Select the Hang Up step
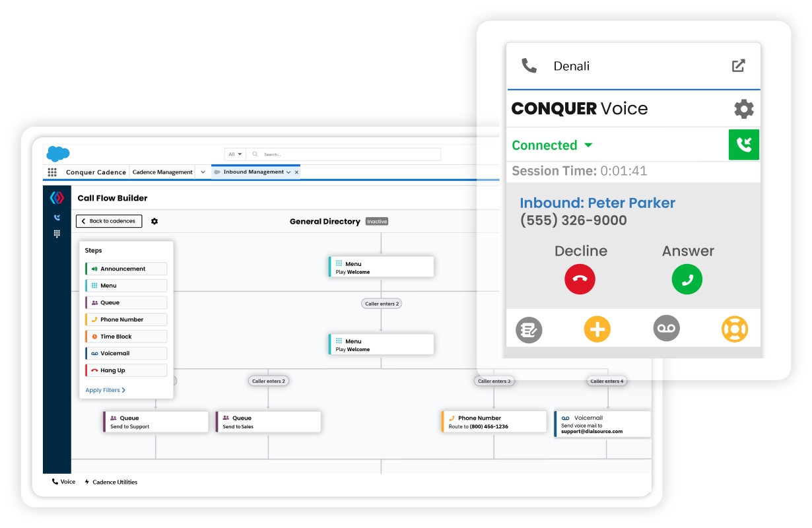The height and width of the screenshot is (528, 812). coord(126,370)
